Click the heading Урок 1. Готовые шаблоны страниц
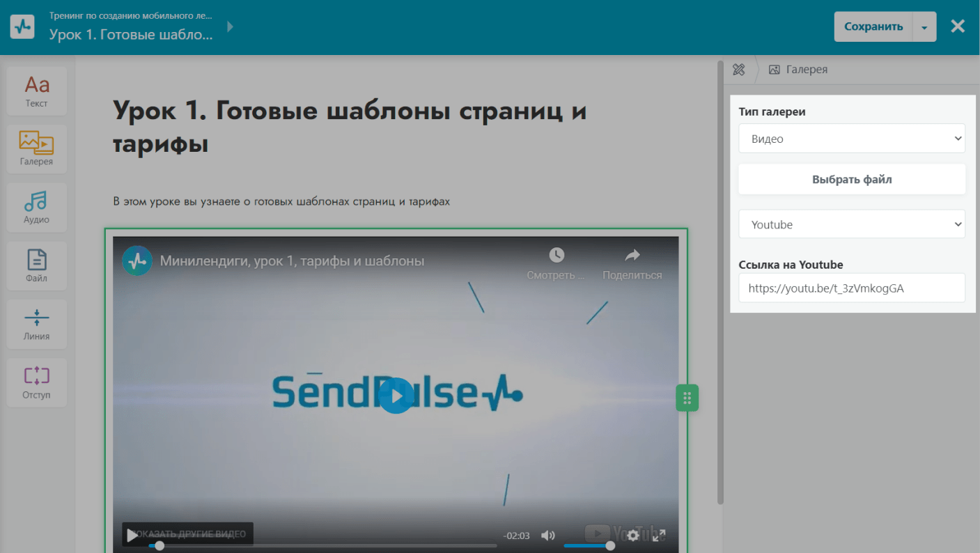 350,127
